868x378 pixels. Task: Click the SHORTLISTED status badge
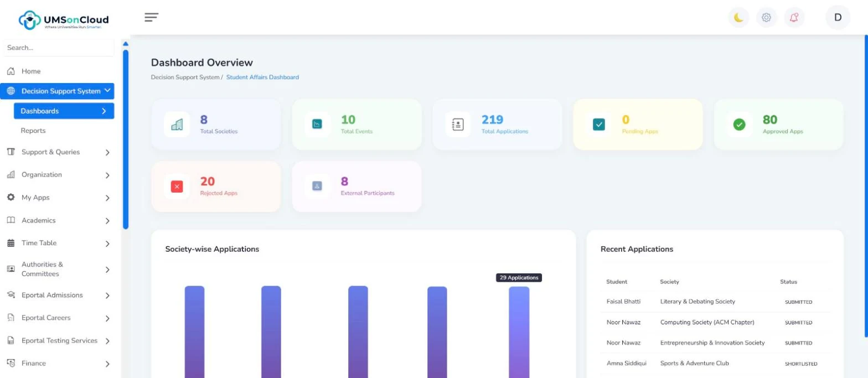(x=801, y=364)
